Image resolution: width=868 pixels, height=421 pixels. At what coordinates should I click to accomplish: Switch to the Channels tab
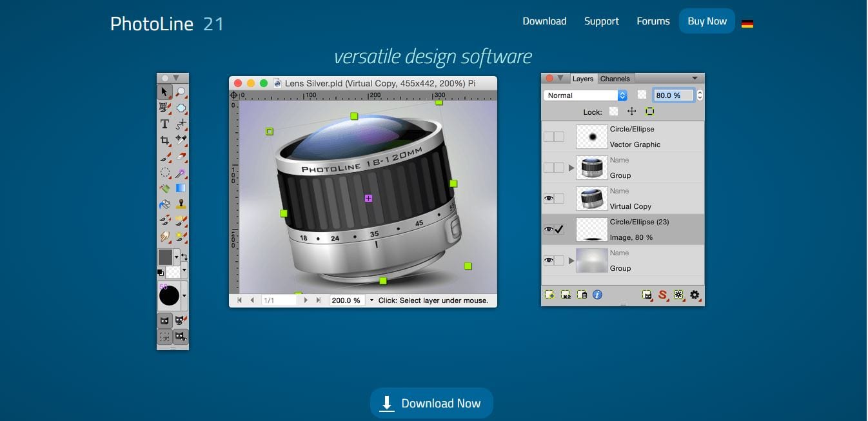pos(615,79)
